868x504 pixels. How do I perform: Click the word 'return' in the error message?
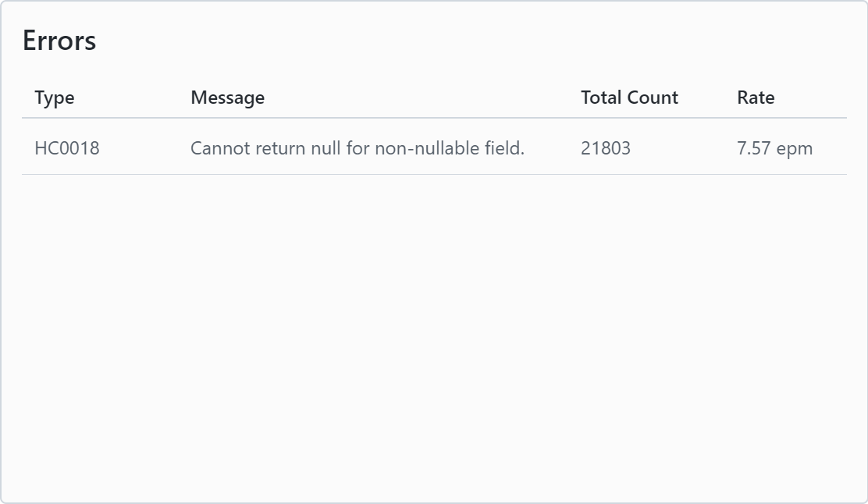click(x=280, y=148)
